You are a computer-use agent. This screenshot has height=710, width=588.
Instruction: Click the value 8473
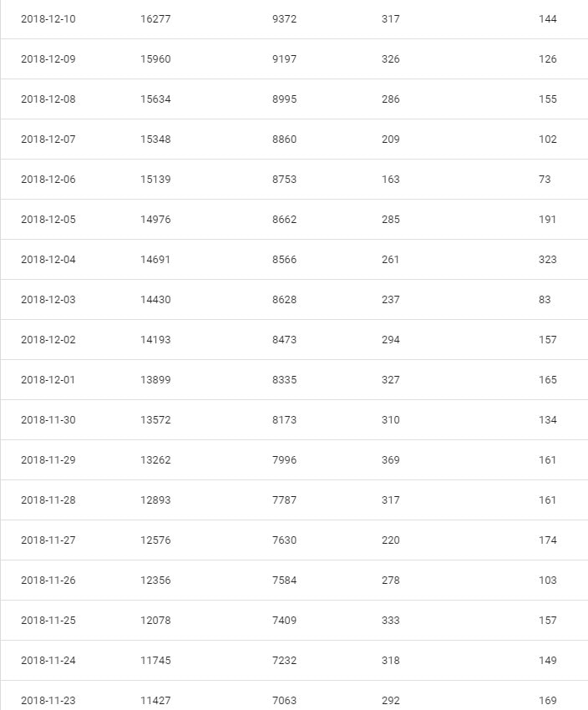pyautogui.click(x=284, y=340)
